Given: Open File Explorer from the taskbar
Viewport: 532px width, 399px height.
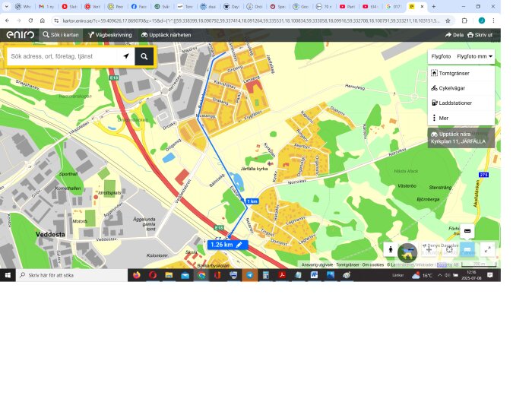Looking at the screenshot, I should tap(169, 275).
